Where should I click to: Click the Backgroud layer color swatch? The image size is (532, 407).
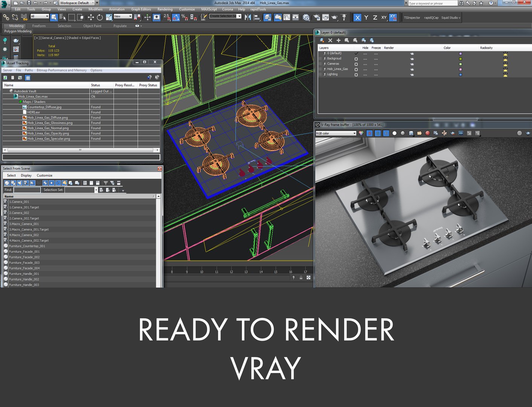click(x=460, y=59)
